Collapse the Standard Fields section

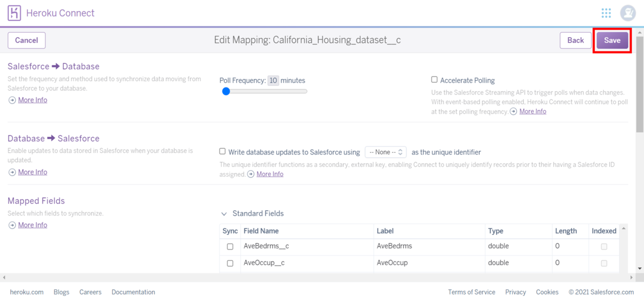point(224,213)
